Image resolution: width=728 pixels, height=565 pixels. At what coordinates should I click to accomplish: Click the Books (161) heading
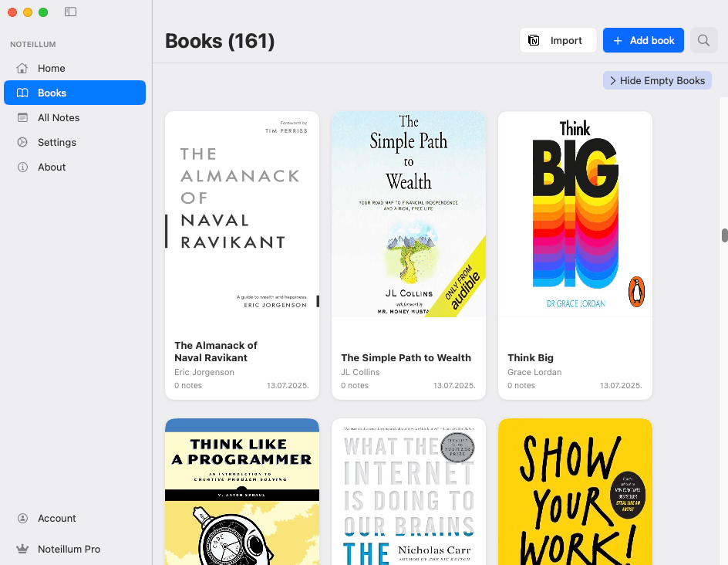click(220, 41)
